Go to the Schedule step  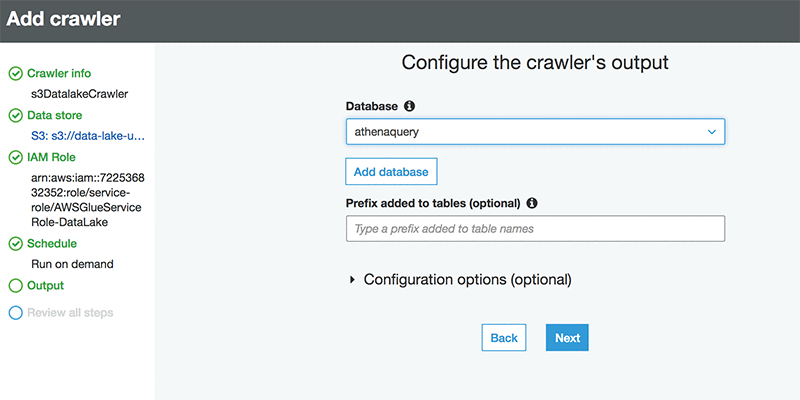[52, 243]
